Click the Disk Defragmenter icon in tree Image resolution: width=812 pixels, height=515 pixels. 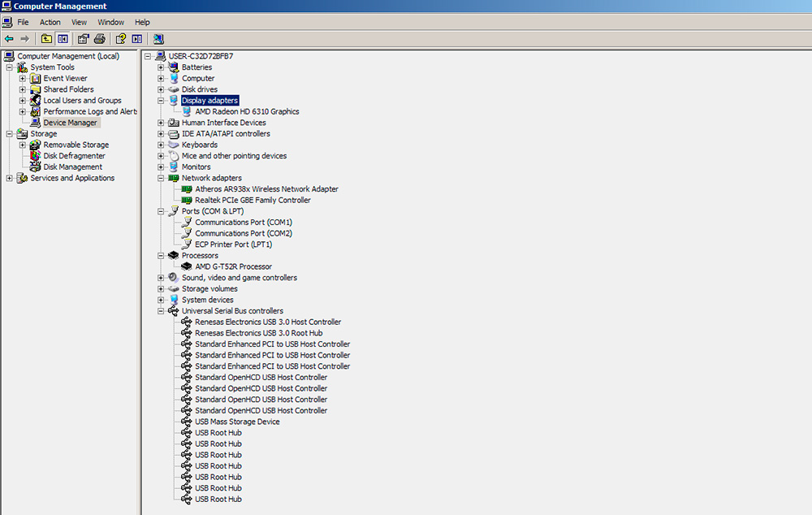tap(36, 156)
